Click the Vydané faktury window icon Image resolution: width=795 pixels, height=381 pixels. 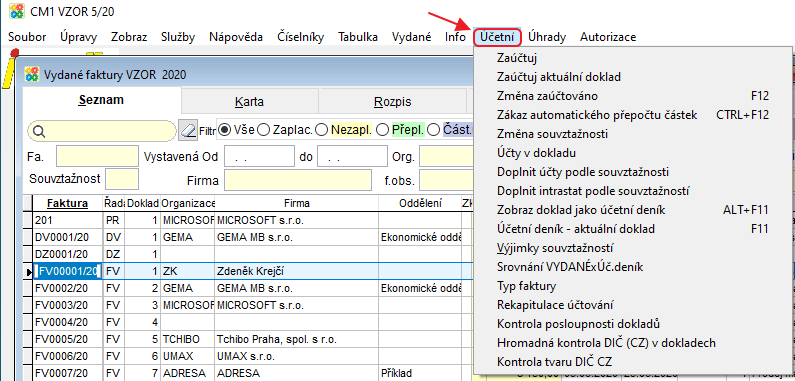tap(31, 75)
